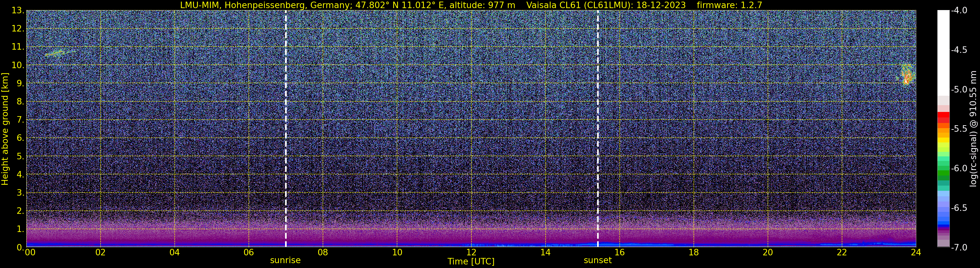Click the x-axis tick label '18'

pos(694,252)
